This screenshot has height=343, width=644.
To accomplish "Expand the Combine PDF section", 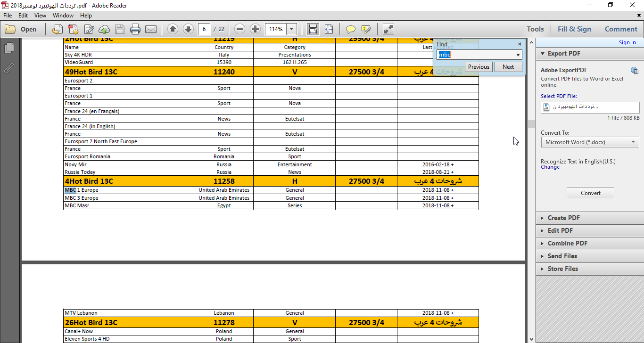I will [x=590, y=243].
